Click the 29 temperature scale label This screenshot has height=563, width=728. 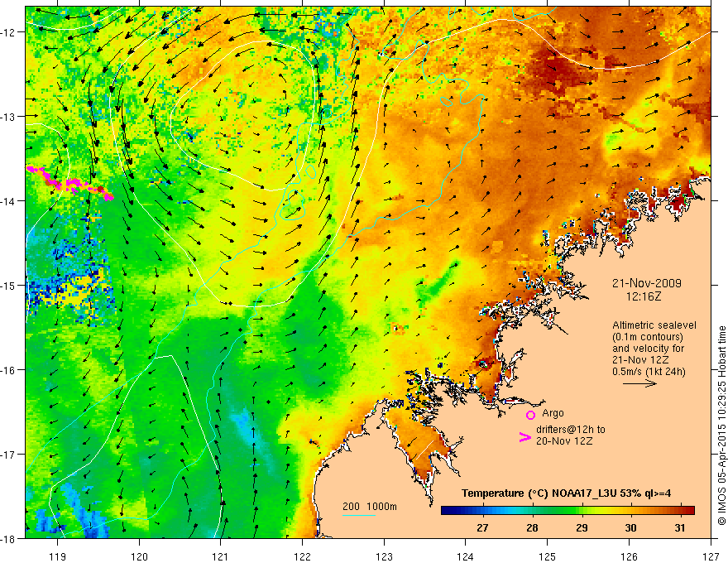pyautogui.click(x=582, y=527)
